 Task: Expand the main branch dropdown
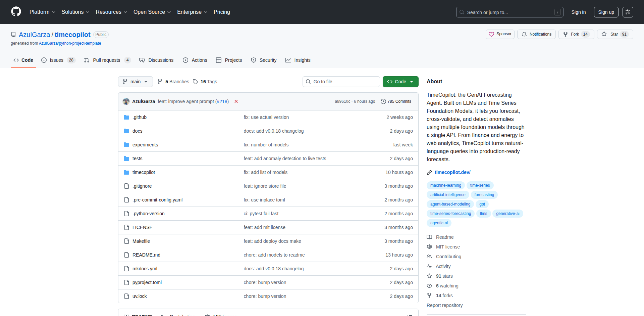click(x=135, y=82)
